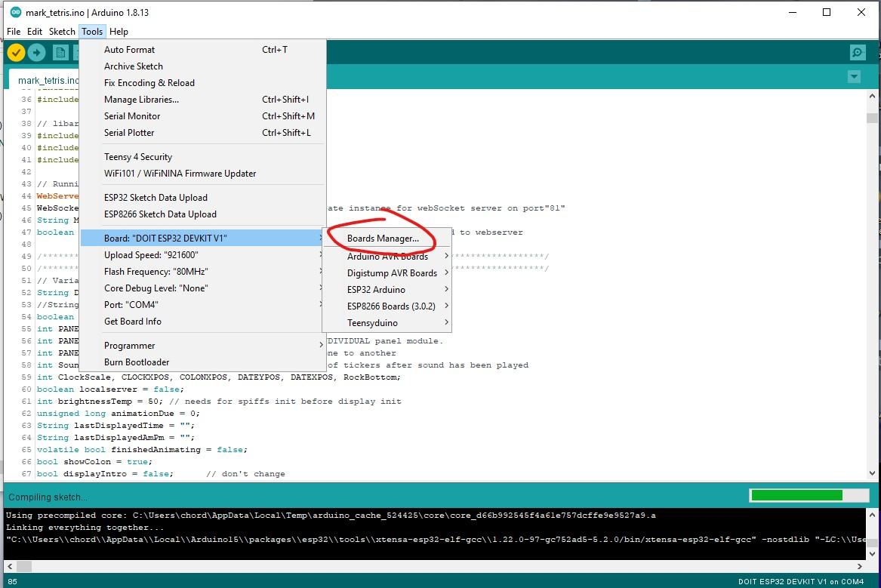This screenshot has height=588, width=881.
Task: Expand ESP32 Arduino boards submenu
Action: tap(387, 290)
